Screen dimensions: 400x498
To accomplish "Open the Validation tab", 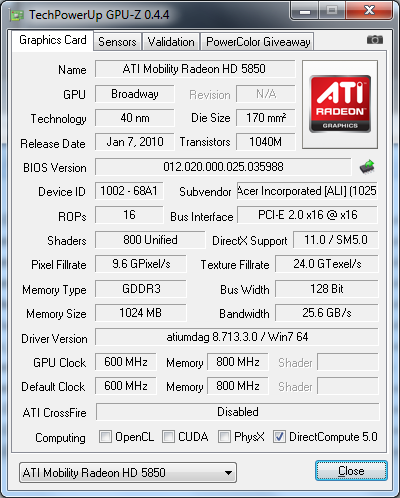I will tap(171, 42).
